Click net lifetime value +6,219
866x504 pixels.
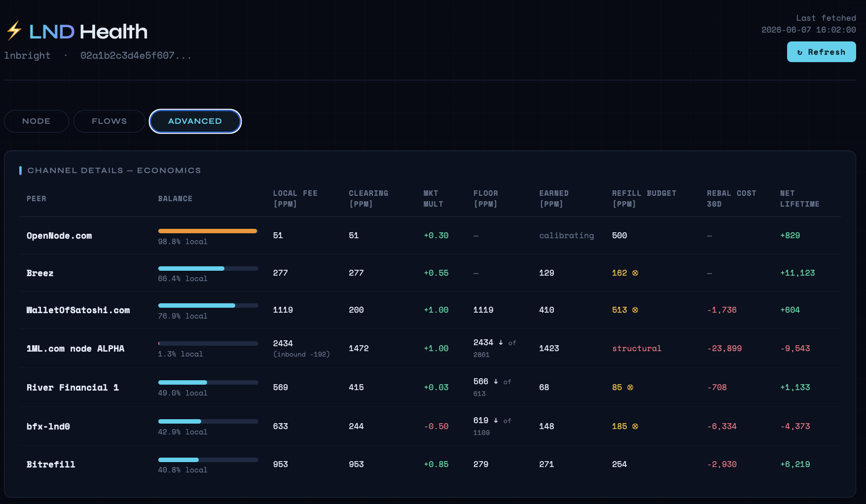coord(795,465)
